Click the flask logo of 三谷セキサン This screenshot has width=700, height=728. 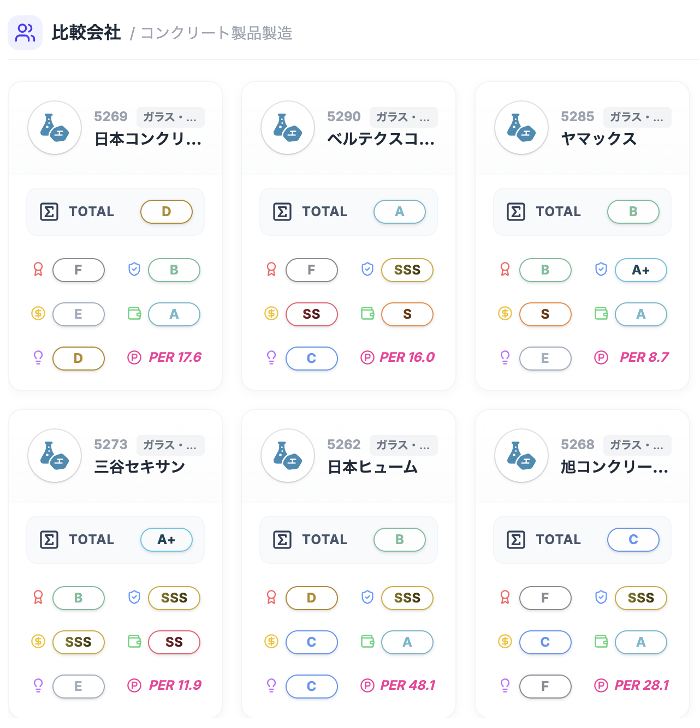(x=55, y=456)
